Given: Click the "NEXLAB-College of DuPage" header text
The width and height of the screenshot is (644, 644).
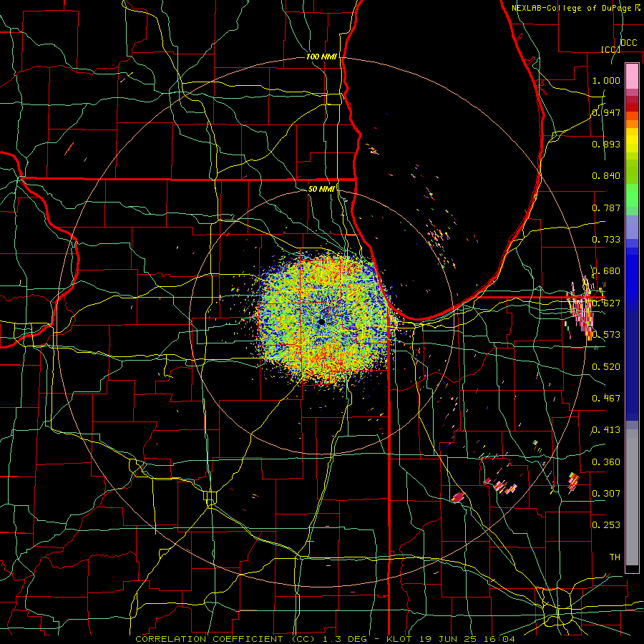Looking at the screenshot, I should (x=571, y=8).
